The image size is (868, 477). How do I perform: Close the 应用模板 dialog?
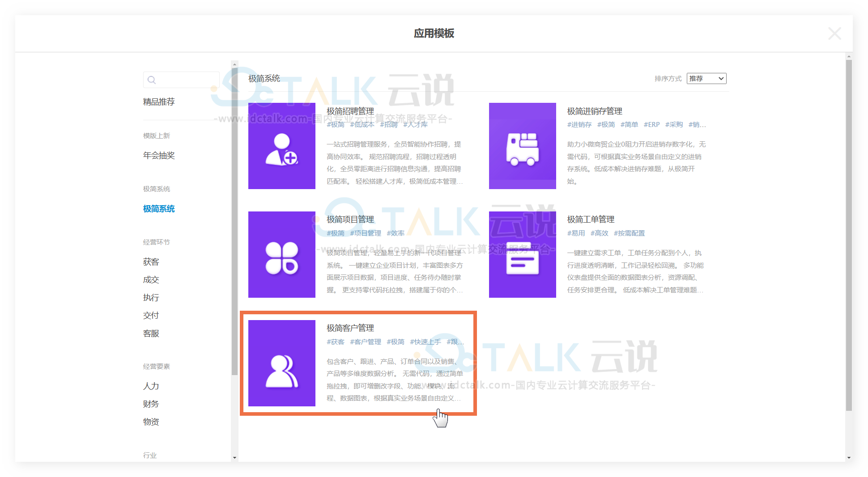[834, 34]
